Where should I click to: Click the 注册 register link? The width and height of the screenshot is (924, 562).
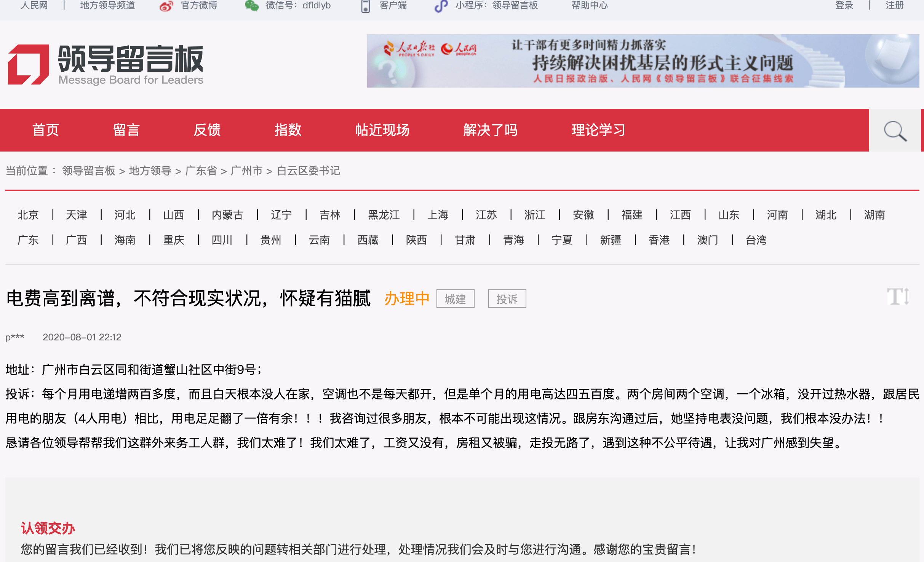pos(895,5)
